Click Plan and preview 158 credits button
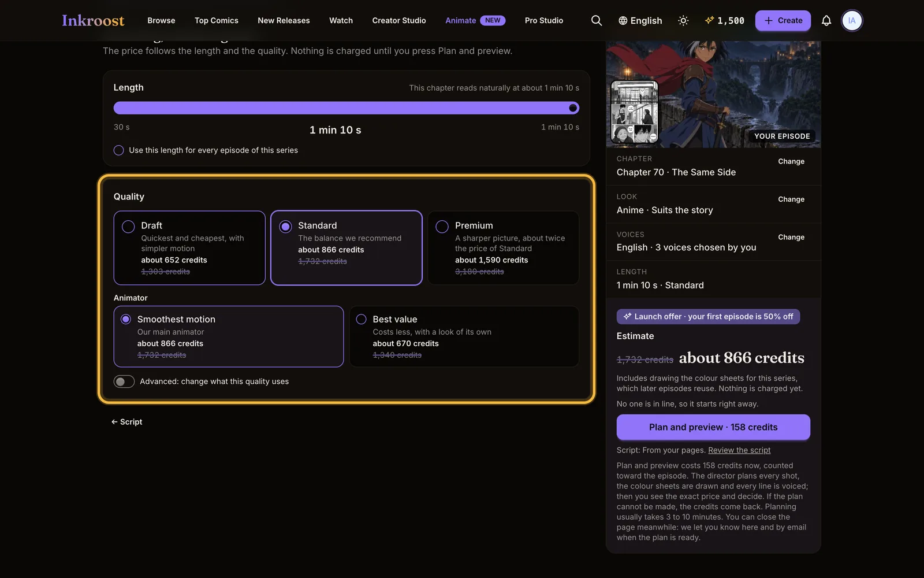 (713, 427)
